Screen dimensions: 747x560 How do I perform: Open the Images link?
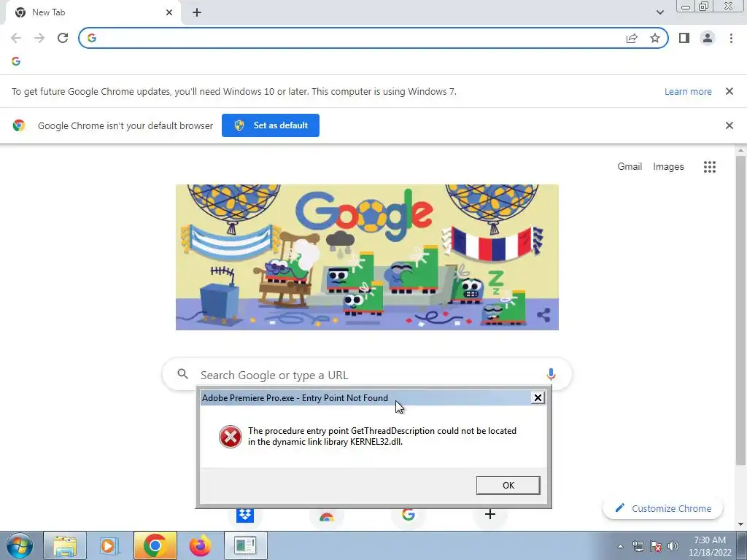[668, 167]
